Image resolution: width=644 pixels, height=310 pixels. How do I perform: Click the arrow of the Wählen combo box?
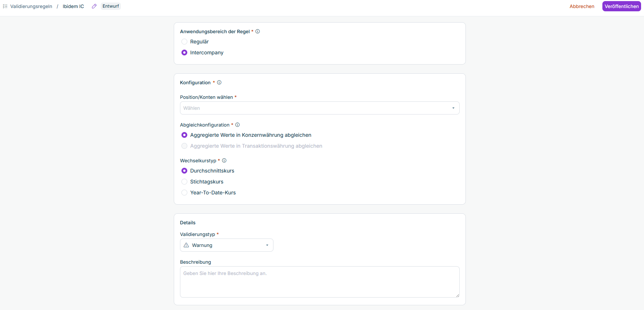tap(453, 108)
